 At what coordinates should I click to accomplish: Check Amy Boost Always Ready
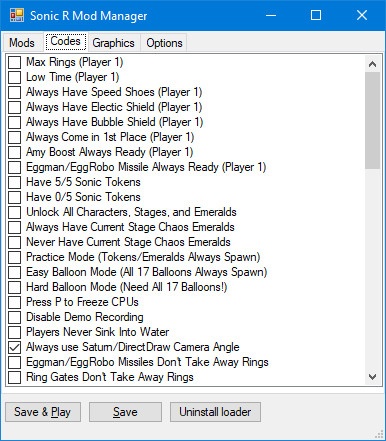(14, 152)
